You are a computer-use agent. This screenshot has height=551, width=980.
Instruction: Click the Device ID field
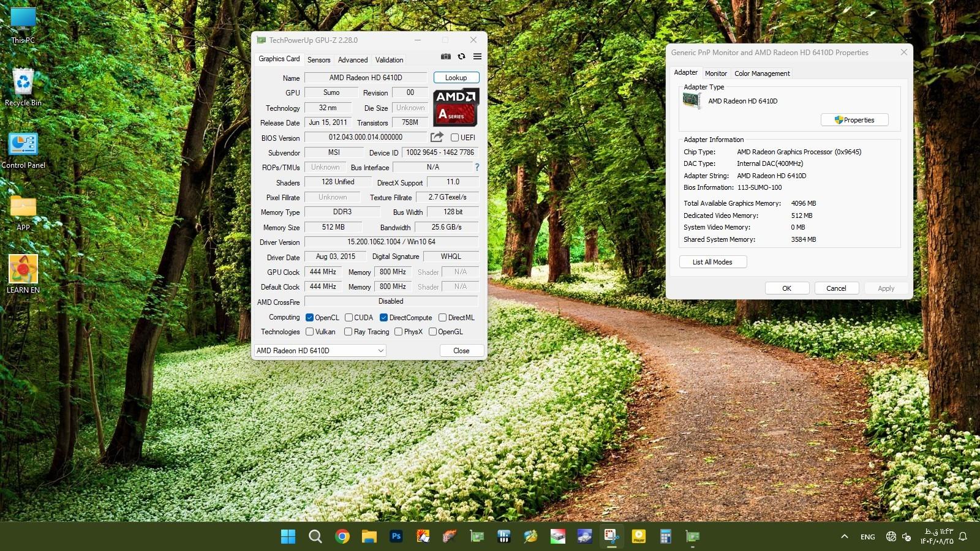pyautogui.click(x=440, y=152)
